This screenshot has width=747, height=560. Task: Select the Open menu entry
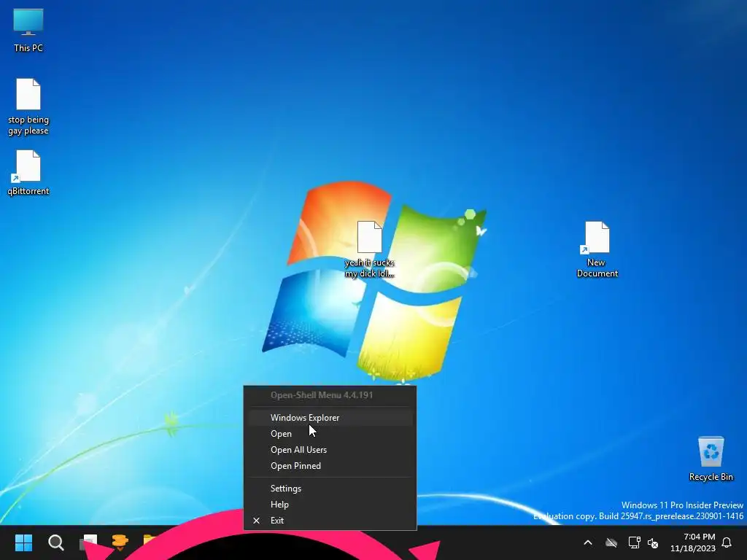(x=330, y=434)
